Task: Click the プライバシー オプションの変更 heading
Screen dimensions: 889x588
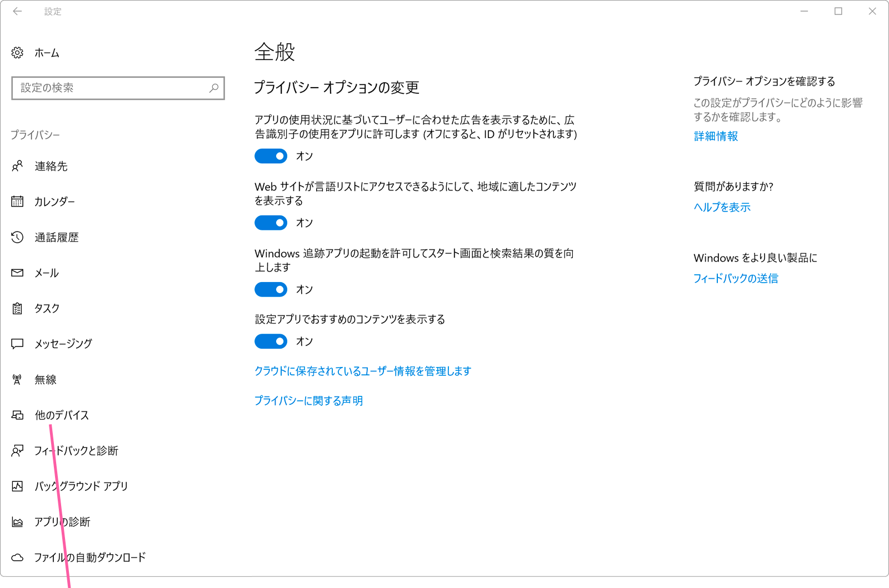Action: [337, 87]
